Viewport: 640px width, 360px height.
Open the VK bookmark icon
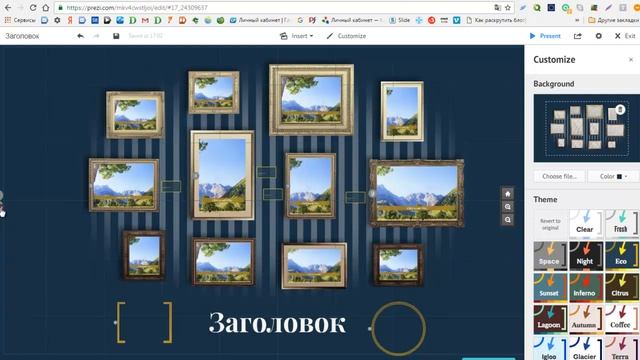tap(457, 20)
